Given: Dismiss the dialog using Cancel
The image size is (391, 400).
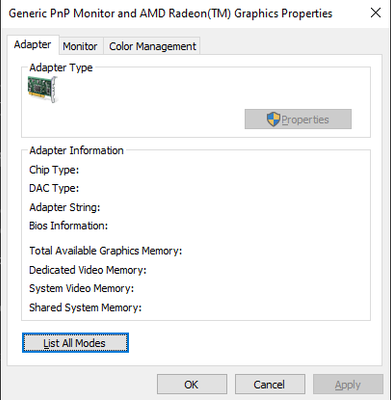Looking at the screenshot, I should click(270, 384).
